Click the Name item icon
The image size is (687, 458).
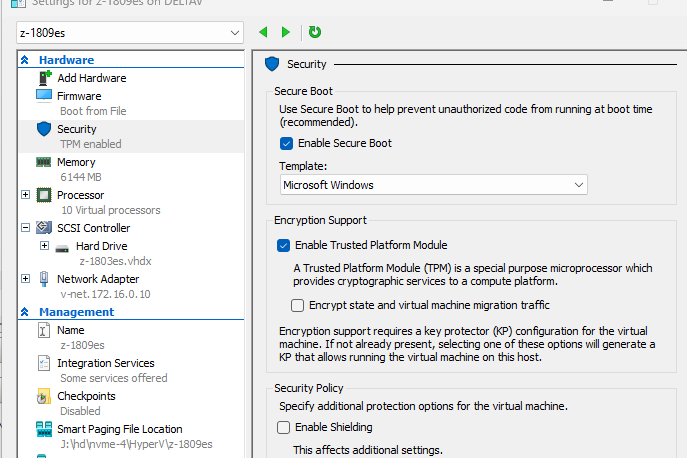point(43,330)
